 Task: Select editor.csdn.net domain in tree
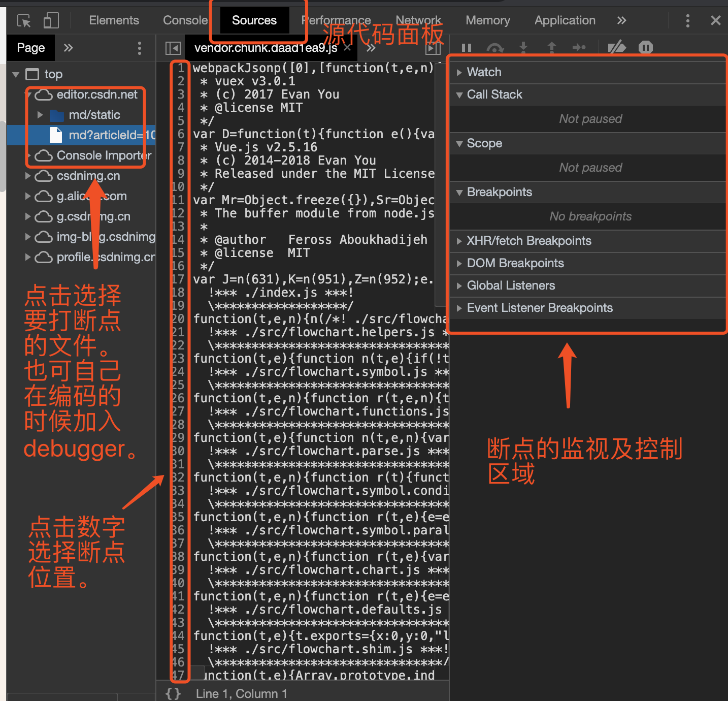click(x=97, y=94)
